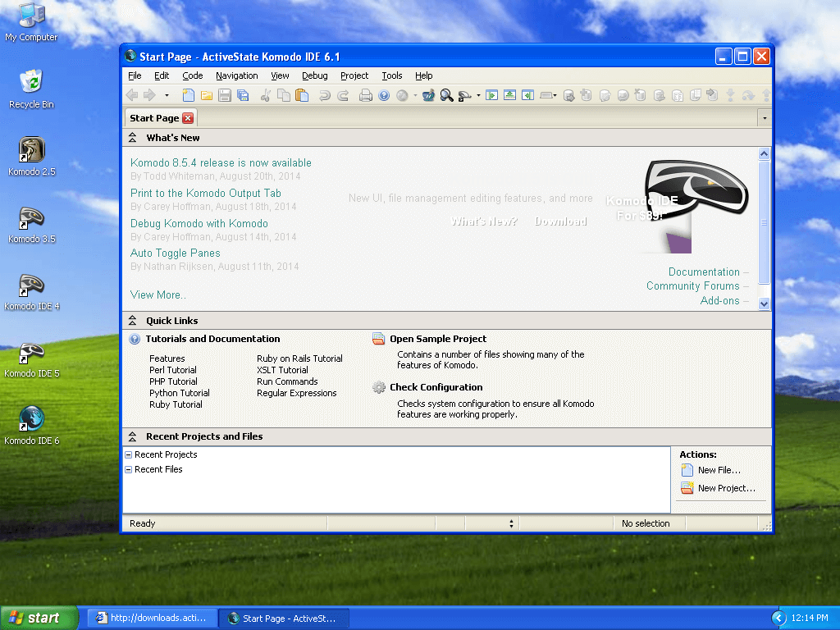Screen dimensions: 840x630
Task: Click the Cut scissors icon
Action: [x=265, y=95]
